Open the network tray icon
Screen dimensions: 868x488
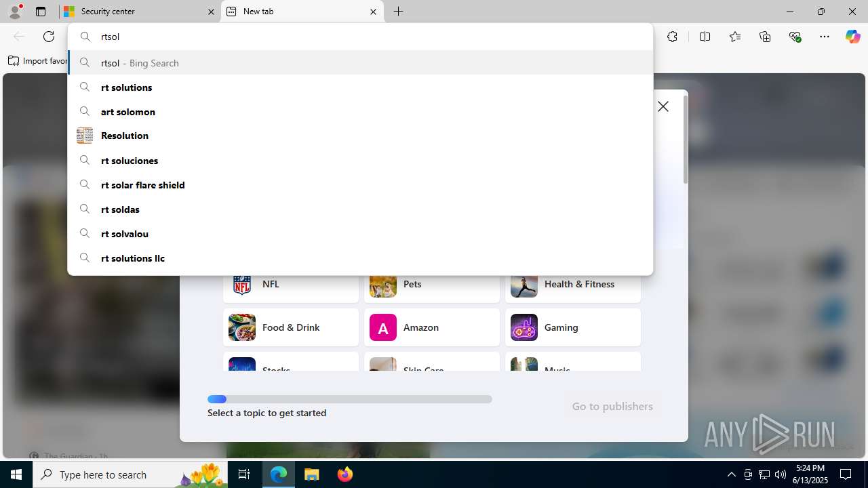coord(764,474)
